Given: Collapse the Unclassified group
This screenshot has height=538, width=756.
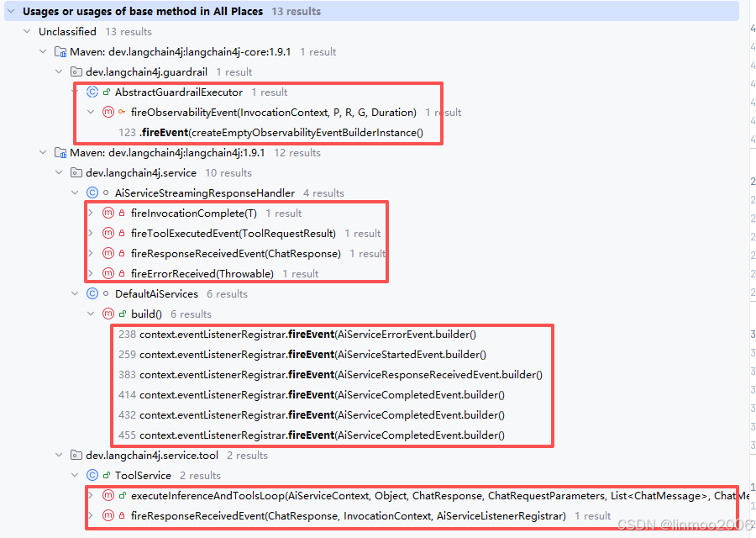Looking at the screenshot, I should 27,31.
